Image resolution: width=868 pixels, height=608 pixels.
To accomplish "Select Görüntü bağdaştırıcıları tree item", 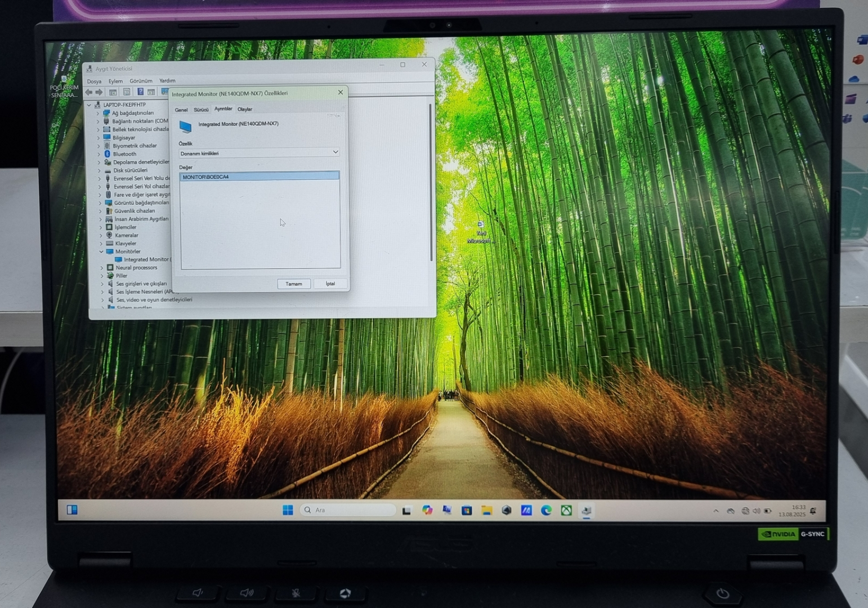I will point(141,203).
